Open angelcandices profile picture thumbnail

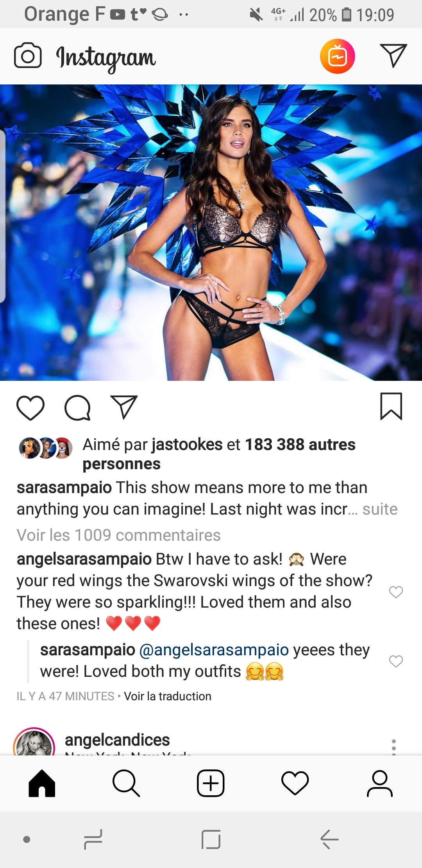(x=34, y=742)
